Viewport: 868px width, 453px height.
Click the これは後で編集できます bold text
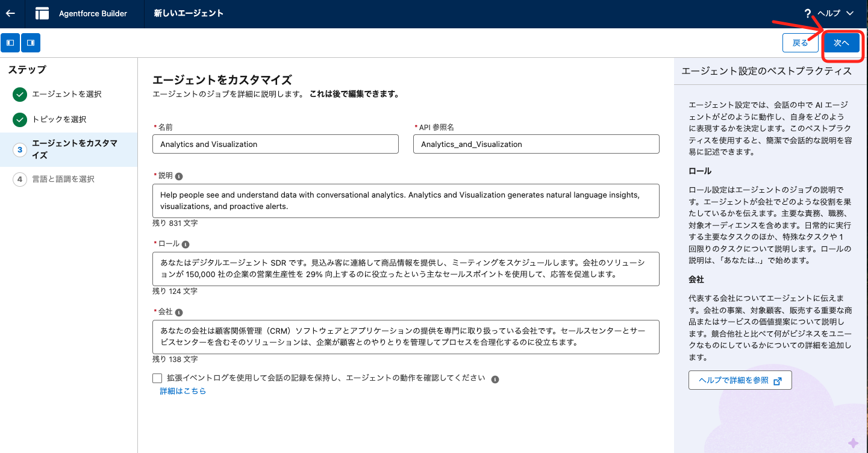point(354,94)
